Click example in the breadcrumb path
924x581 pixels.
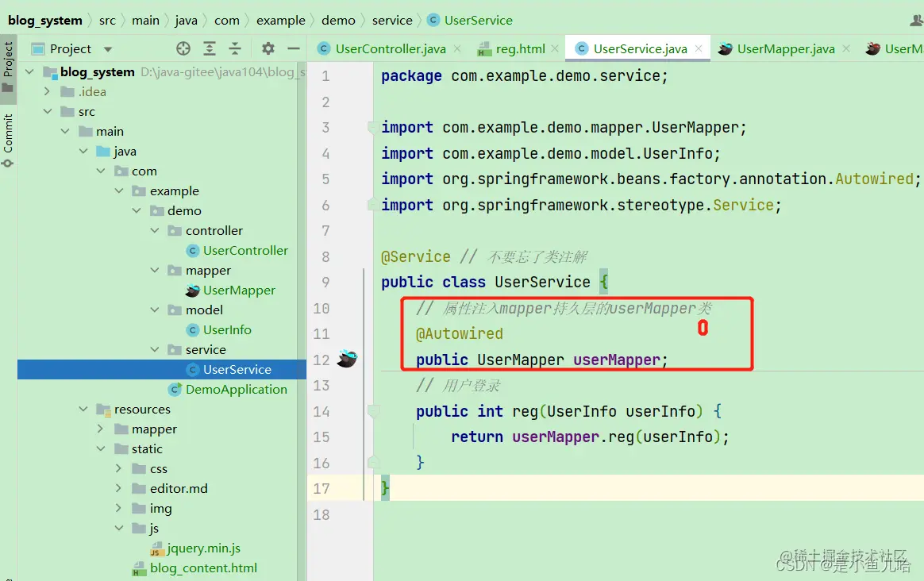coord(280,20)
